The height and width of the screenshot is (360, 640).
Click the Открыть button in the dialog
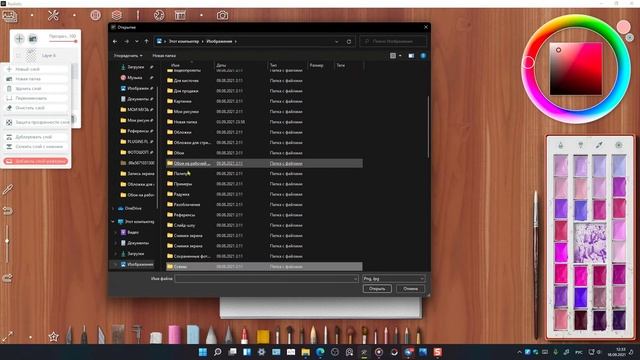(x=377, y=289)
